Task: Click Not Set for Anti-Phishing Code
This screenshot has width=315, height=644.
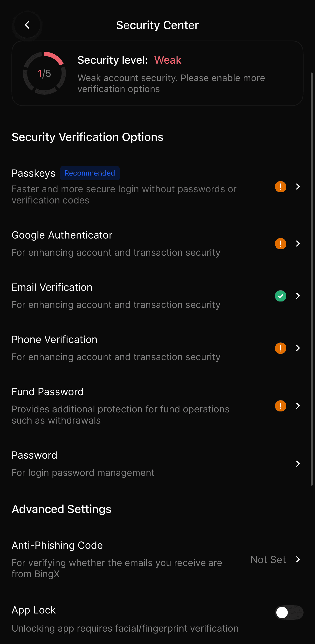Action: (x=268, y=560)
